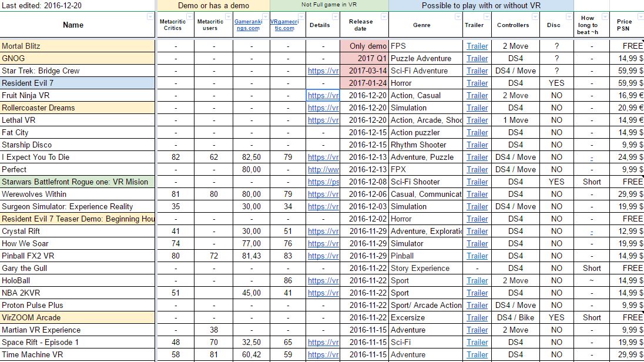This screenshot has height=362, width=644.
Task: Open details link for Crystal Rift
Action: click(323, 231)
